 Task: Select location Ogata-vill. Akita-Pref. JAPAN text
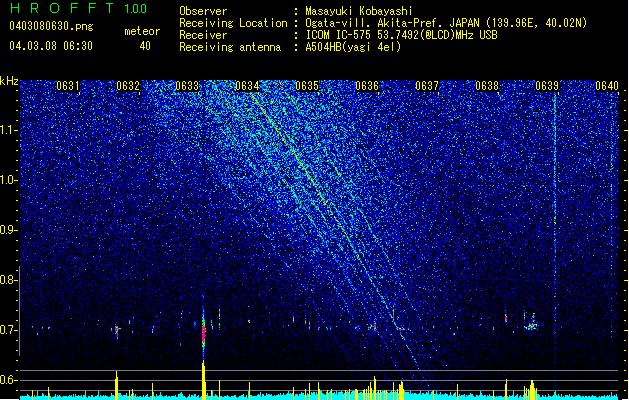[x=392, y=23]
